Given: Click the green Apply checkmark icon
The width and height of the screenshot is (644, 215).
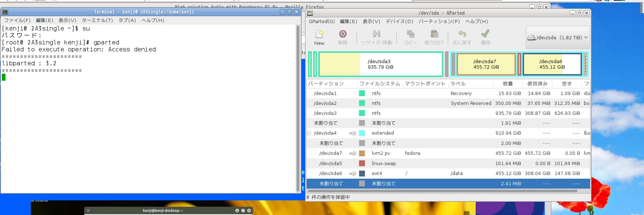Looking at the screenshot, I should tap(485, 34).
